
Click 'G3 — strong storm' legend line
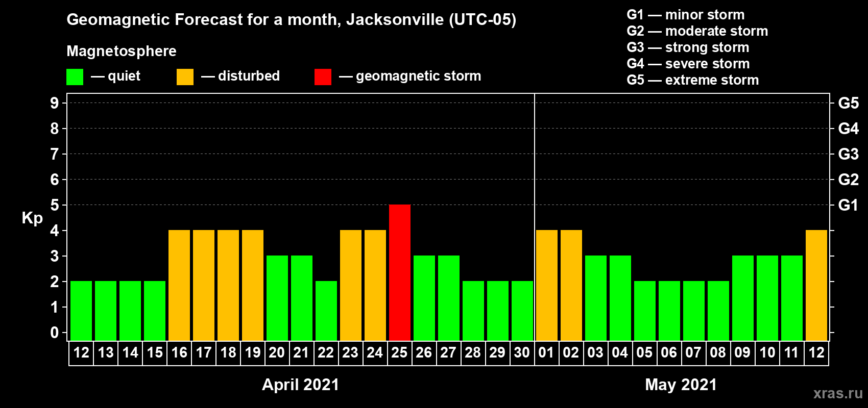point(688,47)
